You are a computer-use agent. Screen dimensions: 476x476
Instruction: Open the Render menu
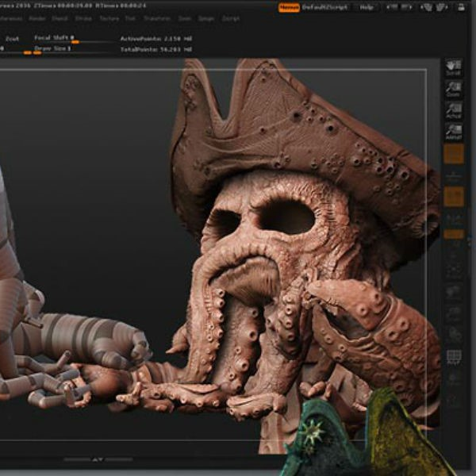[37, 17]
